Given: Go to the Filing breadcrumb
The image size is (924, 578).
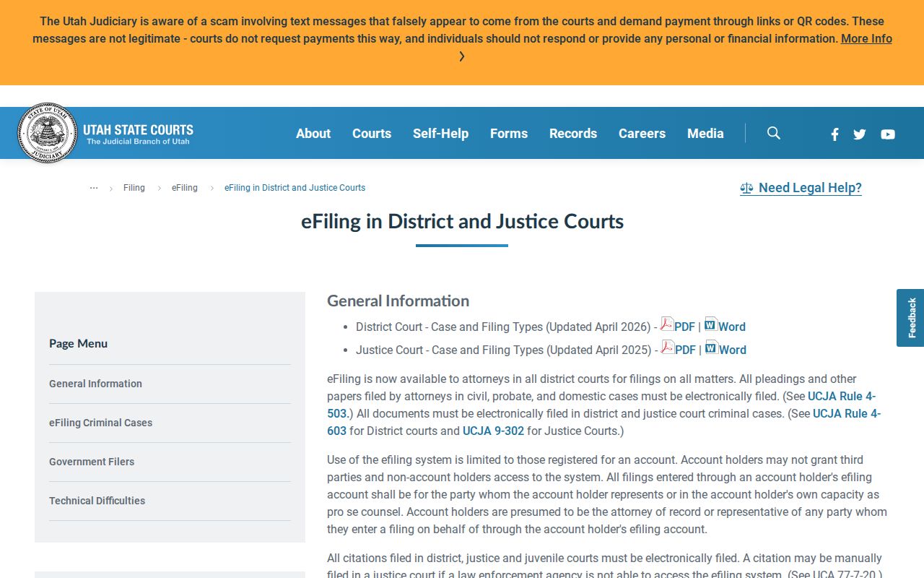Looking at the screenshot, I should 134,188.
